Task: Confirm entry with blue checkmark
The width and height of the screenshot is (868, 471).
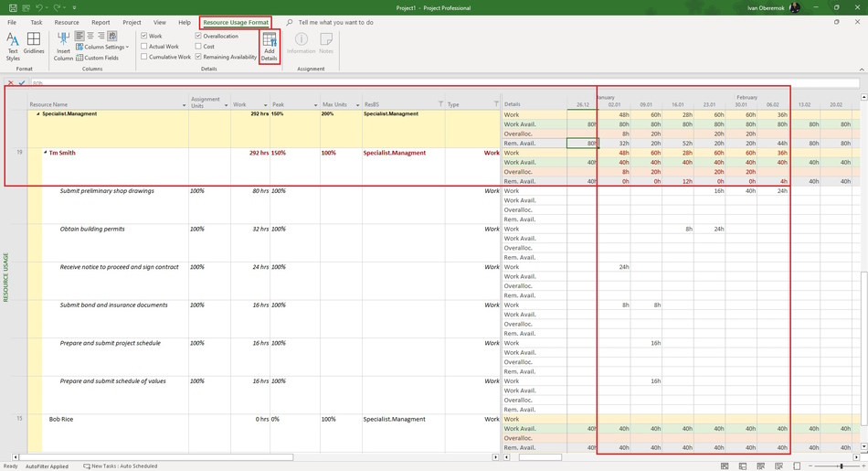Action: coord(22,83)
